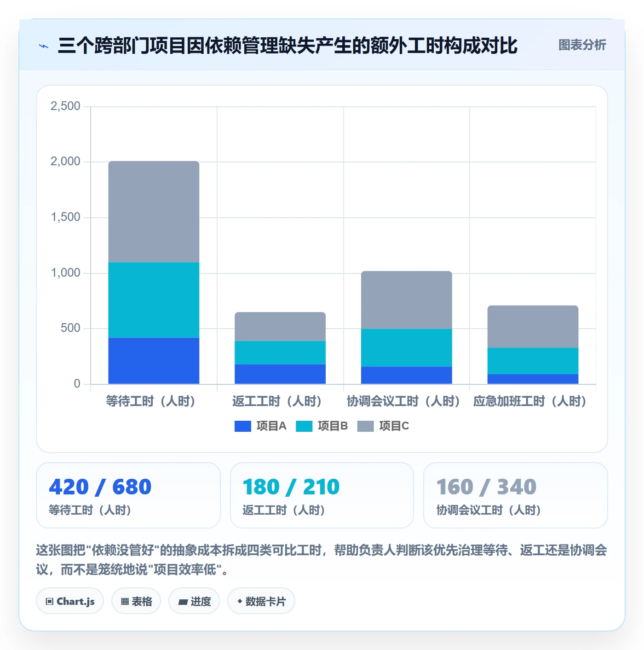Open the 180 / 210 返工工时 card

click(322, 495)
